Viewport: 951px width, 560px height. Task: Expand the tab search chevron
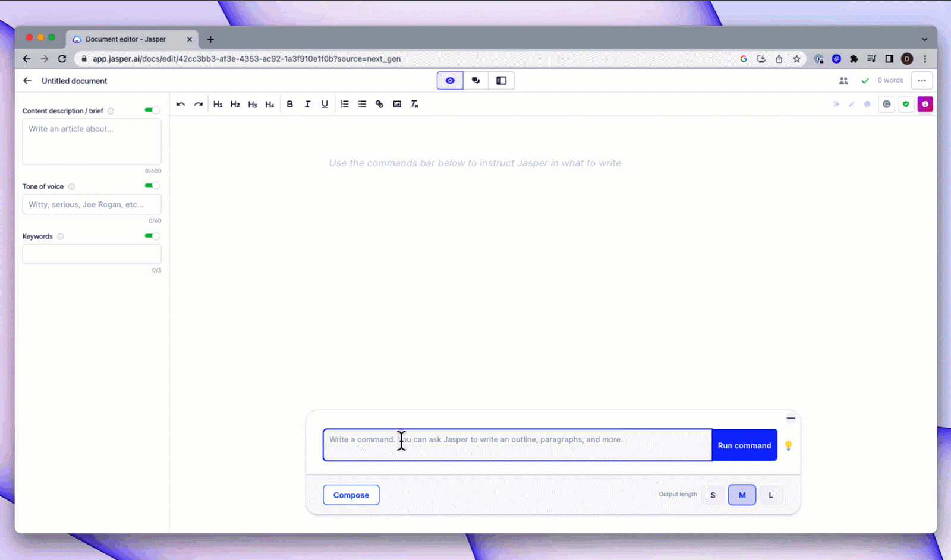click(x=924, y=39)
